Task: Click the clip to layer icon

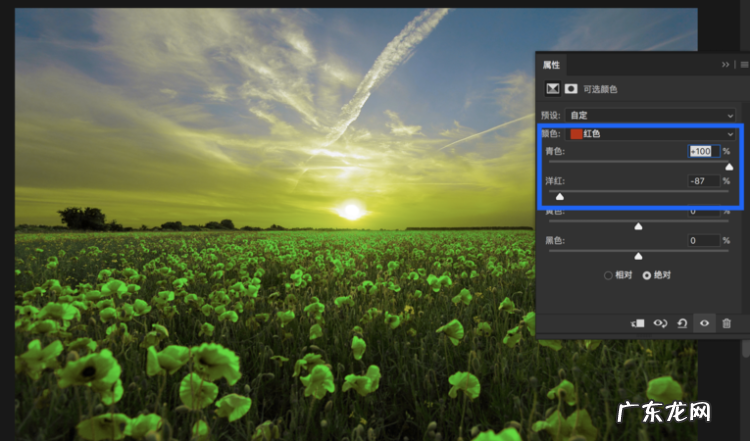Action: click(637, 323)
